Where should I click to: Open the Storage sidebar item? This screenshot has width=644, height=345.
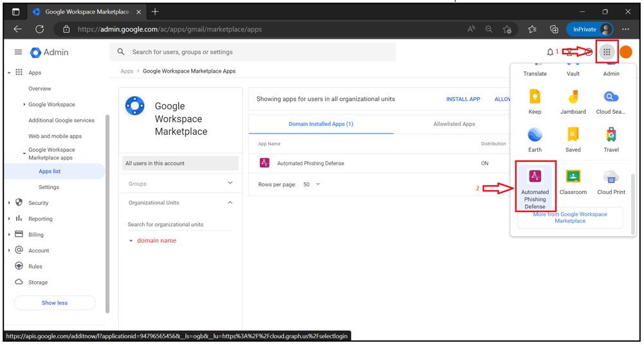click(x=38, y=283)
